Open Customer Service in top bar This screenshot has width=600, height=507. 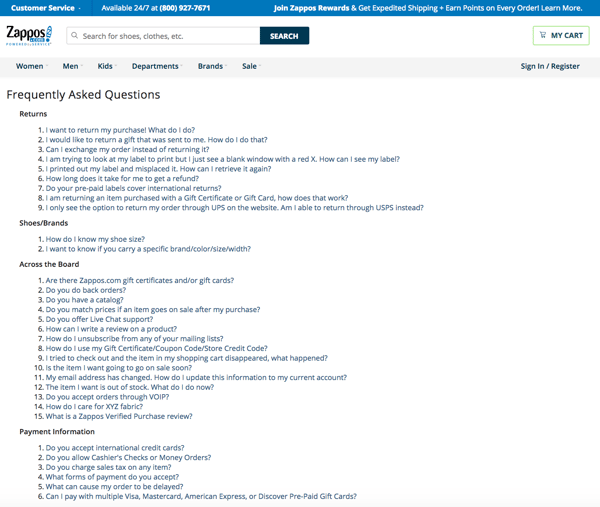(43, 8)
